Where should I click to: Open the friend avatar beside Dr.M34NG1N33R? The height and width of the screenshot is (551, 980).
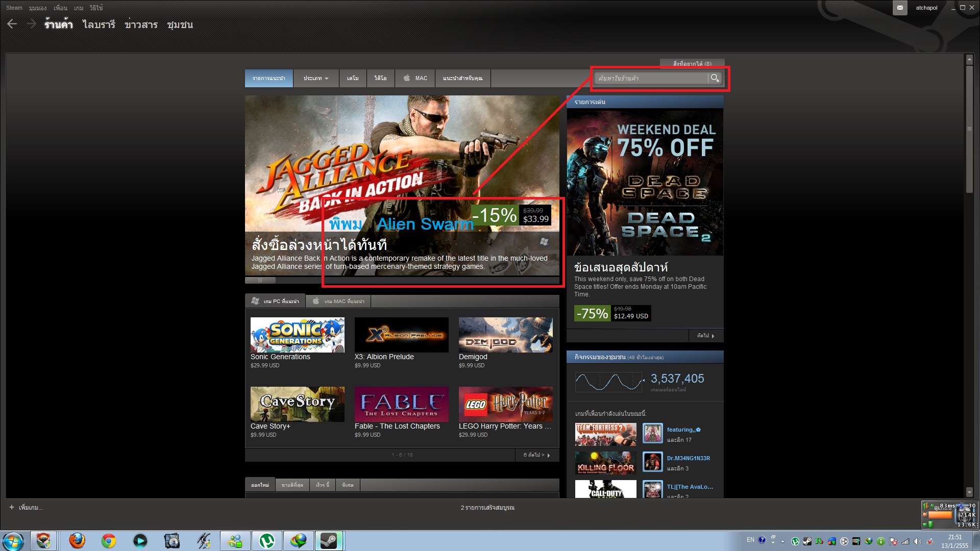652,462
